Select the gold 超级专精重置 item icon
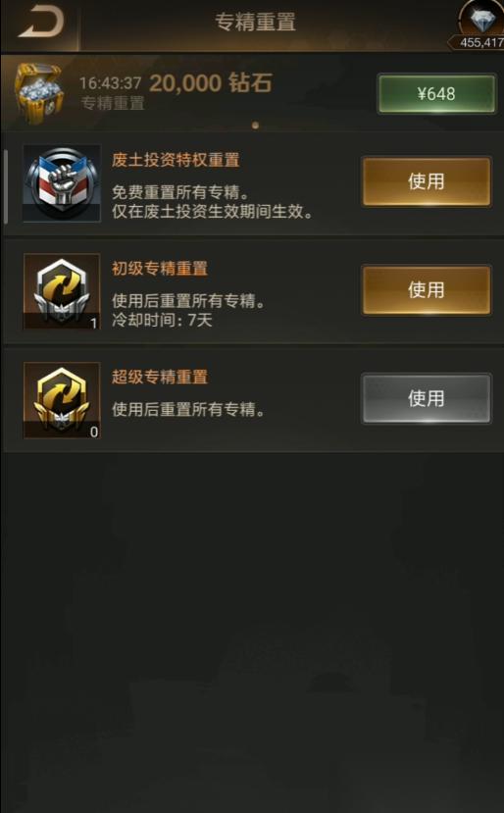This screenshot has height=813, width=504. 62,400
